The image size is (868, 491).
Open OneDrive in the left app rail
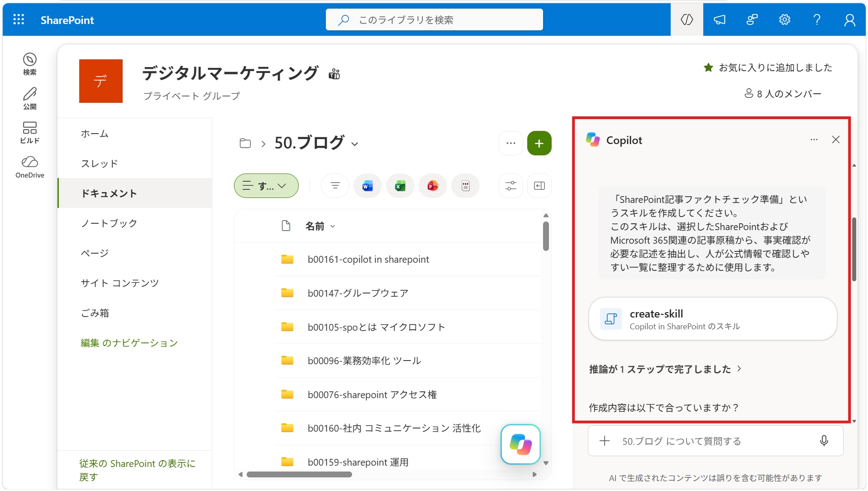tap(30, 167)
